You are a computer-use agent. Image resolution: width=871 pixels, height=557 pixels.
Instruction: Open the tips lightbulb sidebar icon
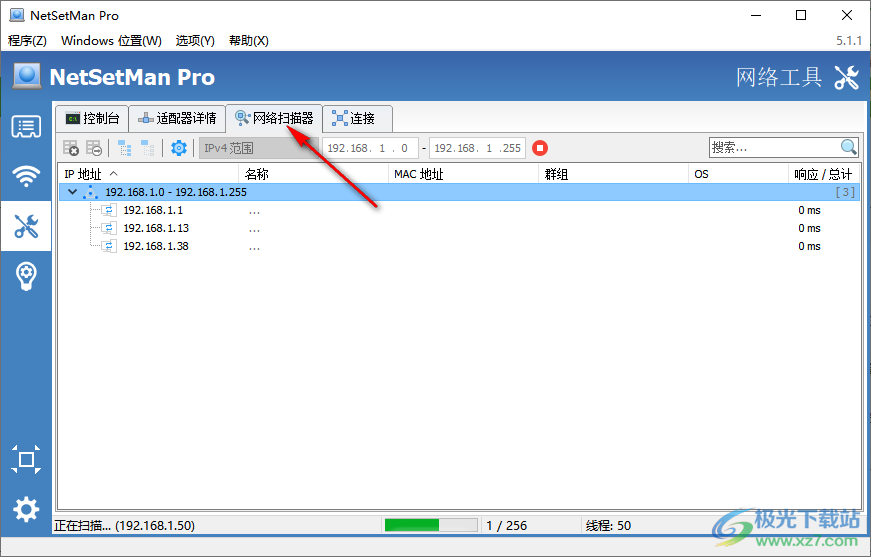tap(26, 276)
